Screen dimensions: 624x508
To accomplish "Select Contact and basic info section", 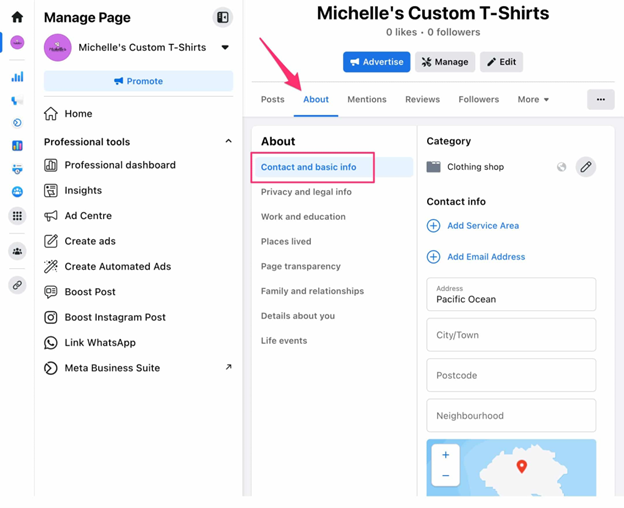I will (333, 167).
